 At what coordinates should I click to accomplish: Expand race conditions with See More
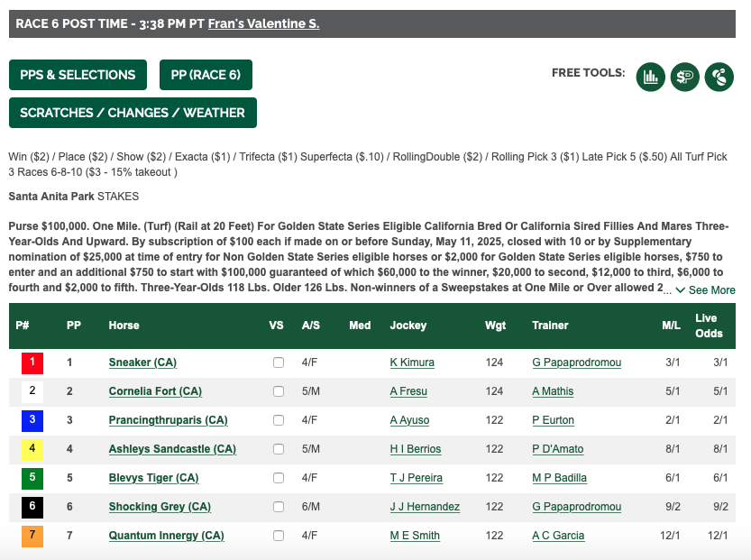point(706,290)
